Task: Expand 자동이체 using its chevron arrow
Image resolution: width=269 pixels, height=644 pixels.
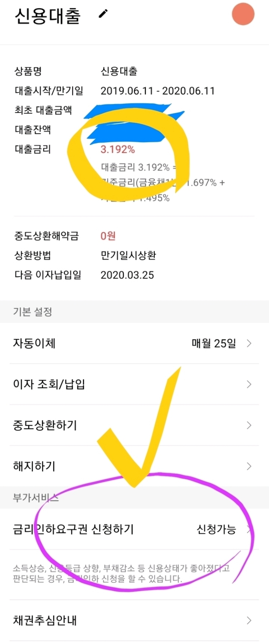Action: (x=249, y=343)
